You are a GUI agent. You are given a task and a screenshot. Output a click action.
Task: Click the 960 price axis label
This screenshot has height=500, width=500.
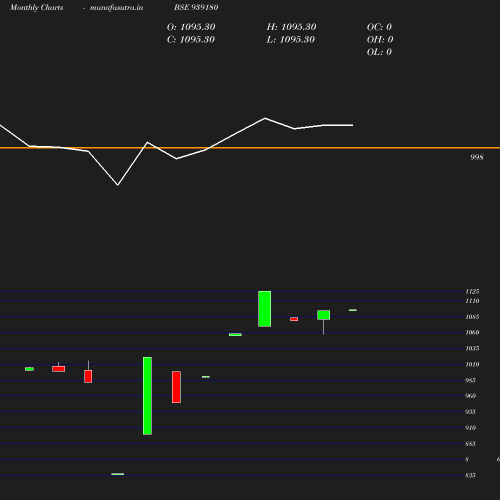(x=470, y=396)
